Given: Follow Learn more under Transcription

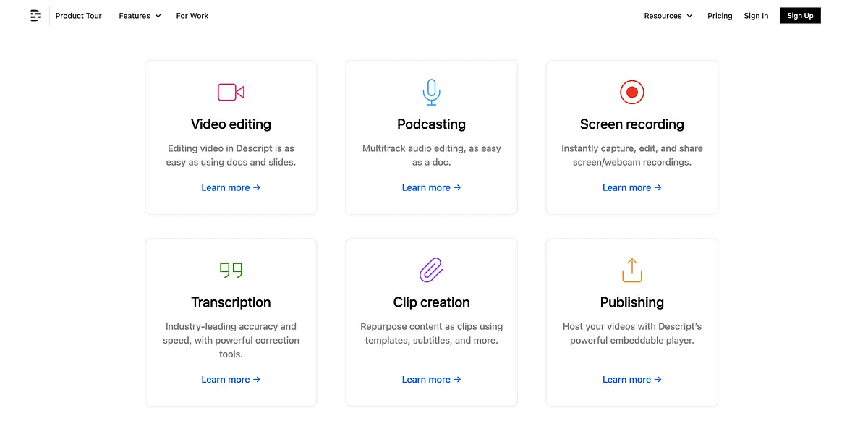Looking at the screenshot, I should (x=231, y=379).
